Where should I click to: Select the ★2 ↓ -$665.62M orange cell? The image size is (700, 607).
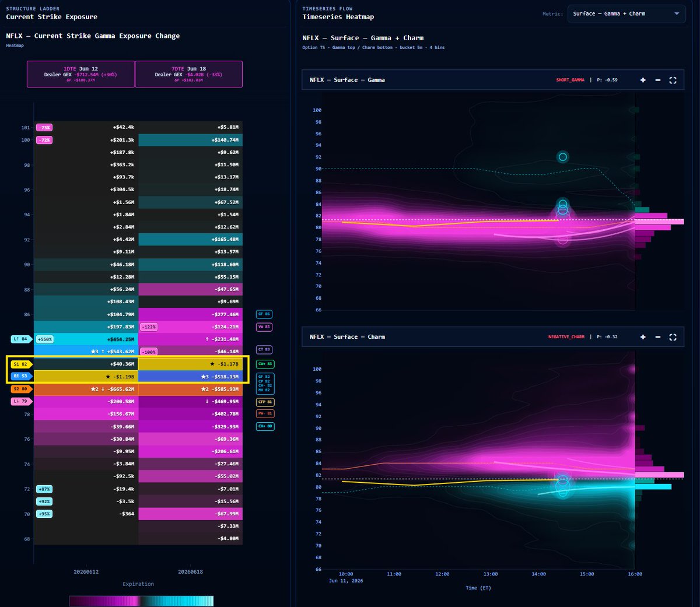point(86,389)
